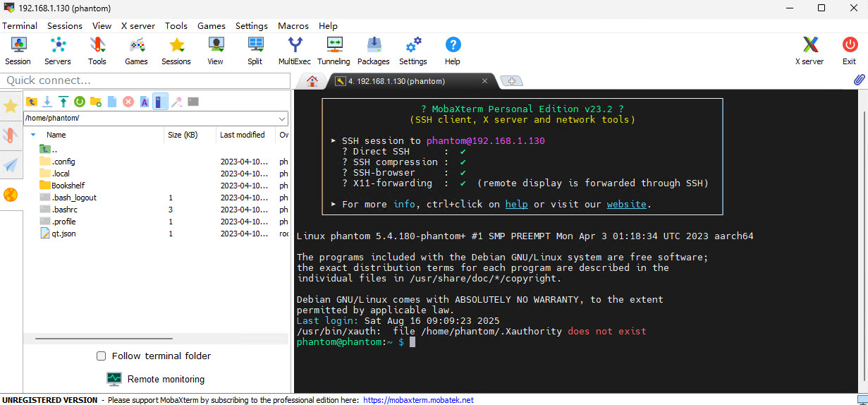868x405 pixels.
Task: Open the Tools toolbar icon
Action: click(97, 51)
